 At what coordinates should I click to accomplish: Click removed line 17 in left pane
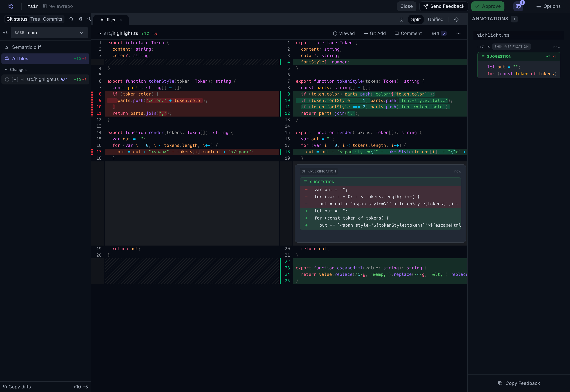(x=192, y=152)
